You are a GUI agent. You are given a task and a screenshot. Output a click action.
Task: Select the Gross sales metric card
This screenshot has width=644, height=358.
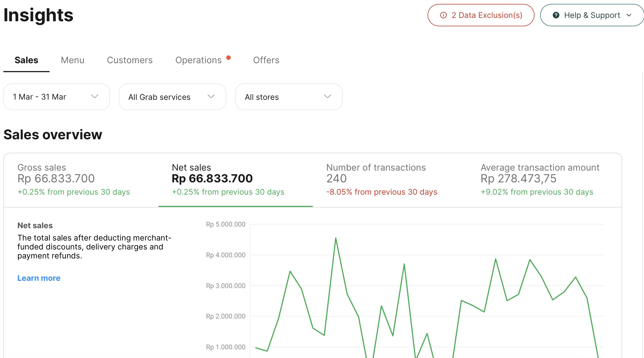[x=81, y=180]
